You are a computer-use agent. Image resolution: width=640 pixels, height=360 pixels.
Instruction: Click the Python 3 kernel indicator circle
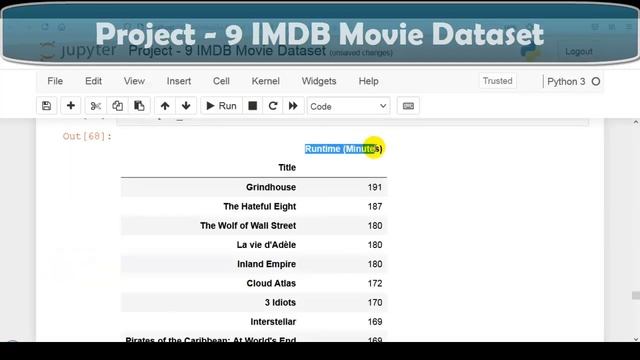596,82
